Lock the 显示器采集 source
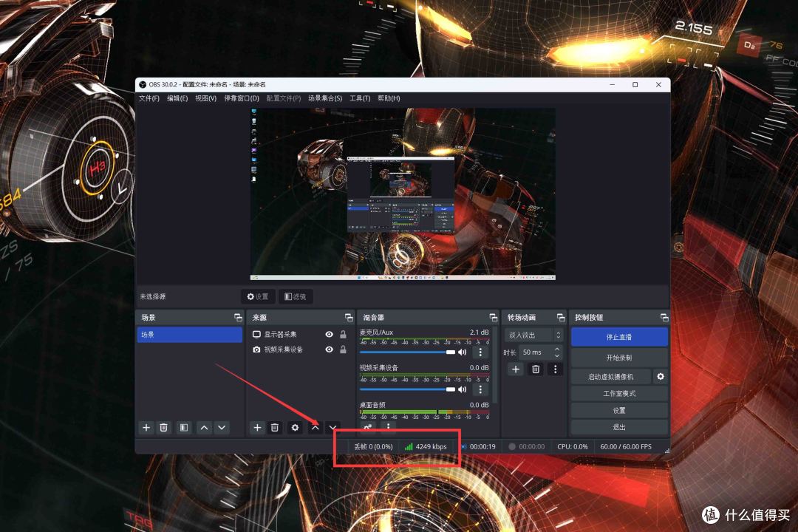The width and height of the screenshot is (798, 532). click(x=343, y=335)
